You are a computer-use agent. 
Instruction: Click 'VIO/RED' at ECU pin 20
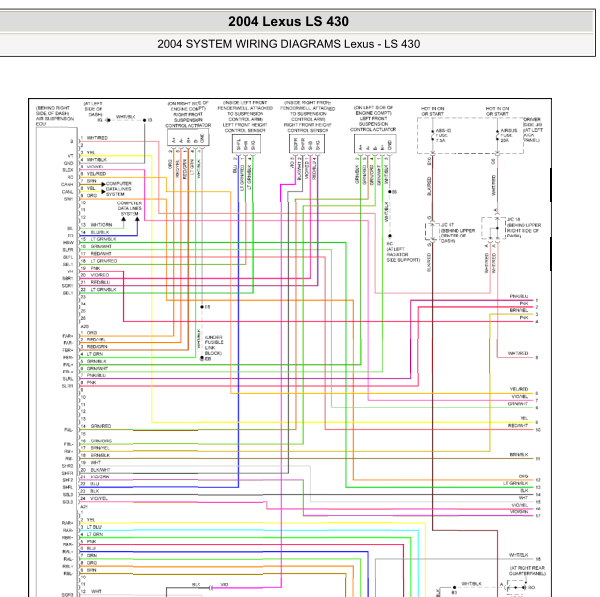coord(100,275)
